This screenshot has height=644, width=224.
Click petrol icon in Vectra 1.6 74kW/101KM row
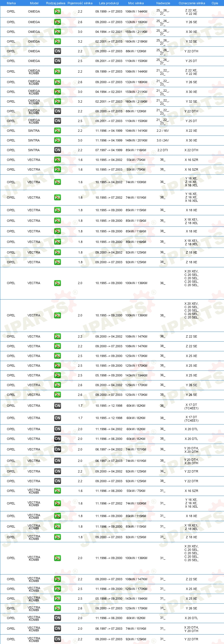click(x=58, y=198)
